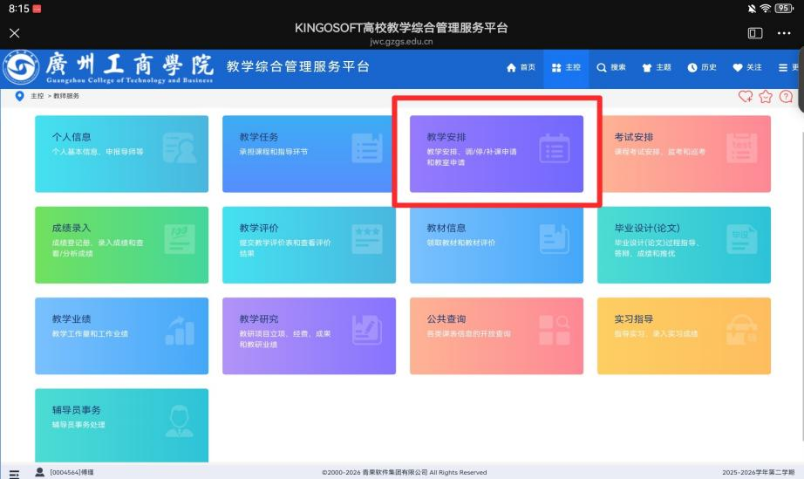
Task: Open the browser three-dot more menu
Action: (x=784, y=33)
